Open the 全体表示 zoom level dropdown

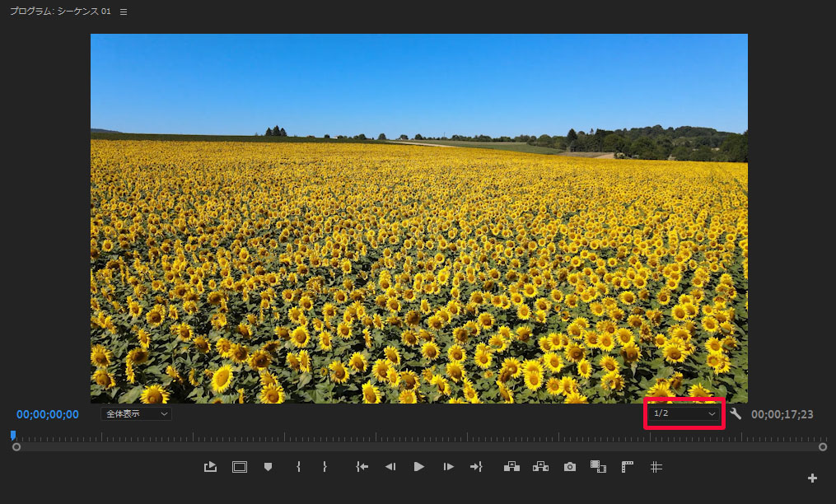click(137, 413)
